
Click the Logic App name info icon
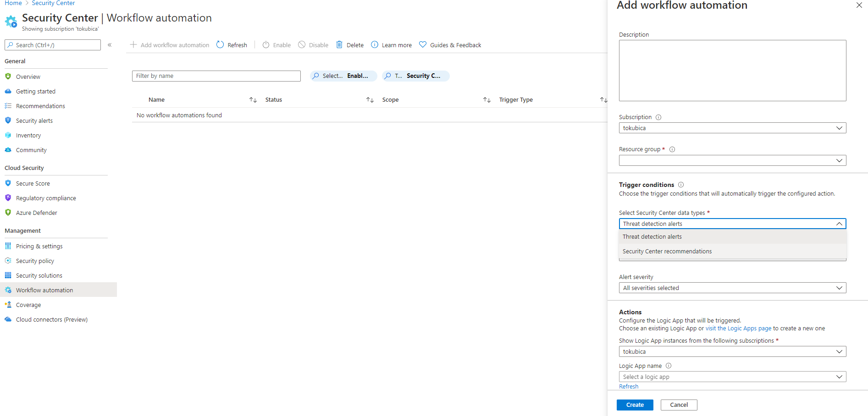pos(669,366)
